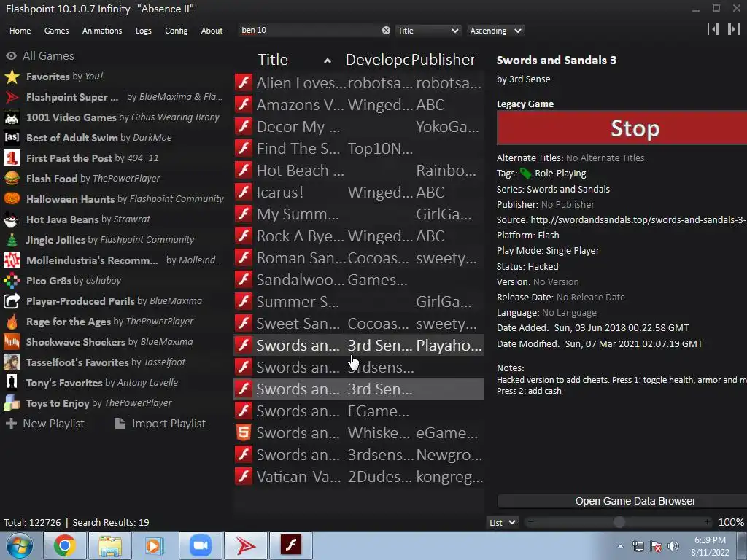This screenshot has height=560, width=747.
Task: Open the List layout dropdown
Action: pos(502,522)
